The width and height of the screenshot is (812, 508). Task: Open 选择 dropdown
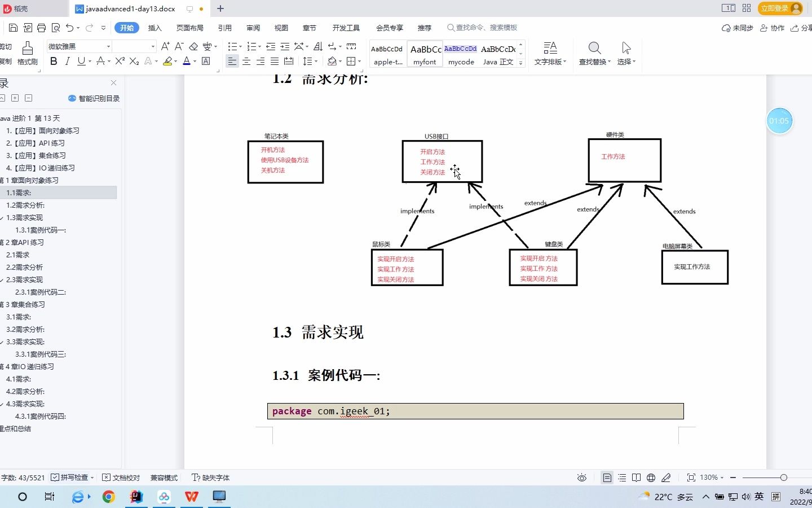[626, 62]
